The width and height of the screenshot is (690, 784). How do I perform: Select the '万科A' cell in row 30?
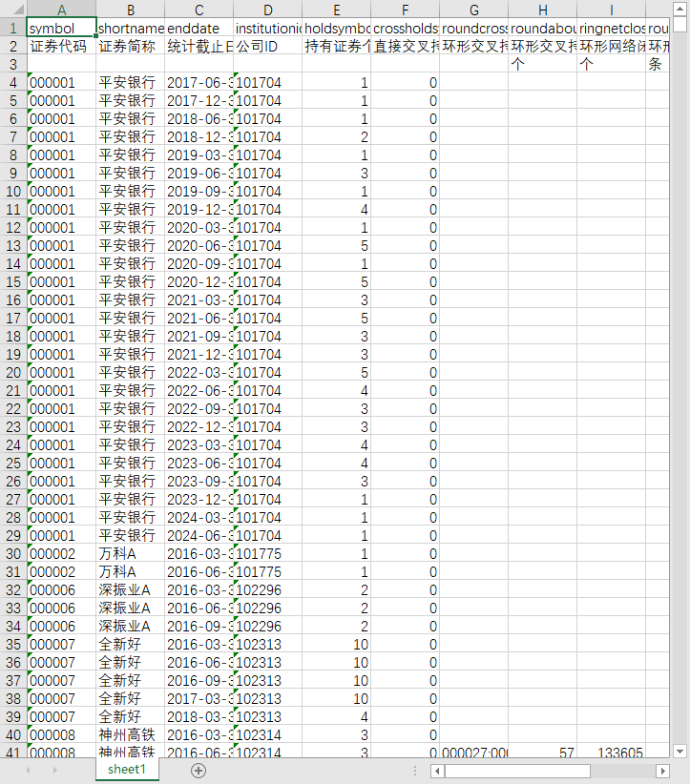pos(131,553)
